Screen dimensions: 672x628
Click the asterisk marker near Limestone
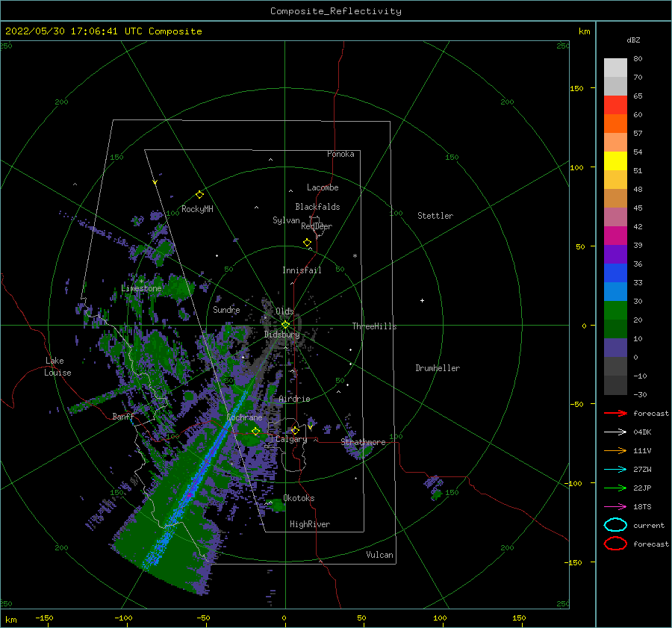click(x=141, y=282)
